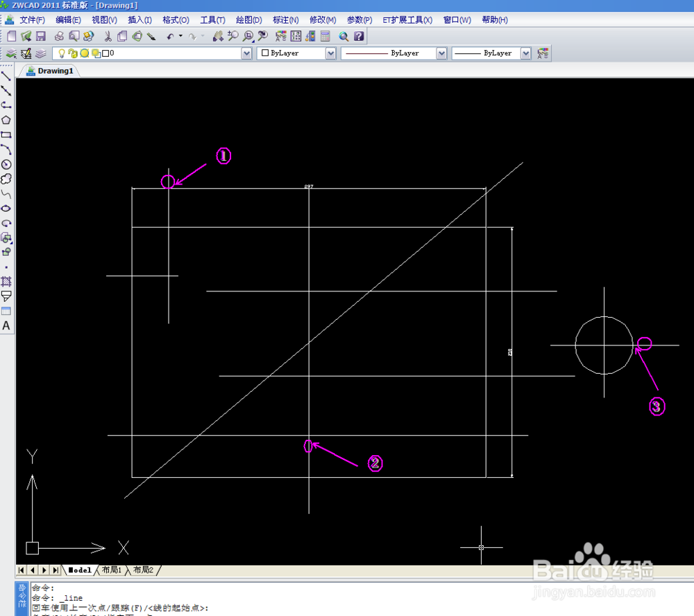This screenshot has width=694, height=616.
Task: Open the 绘图(D) menu
Action: 248,20
